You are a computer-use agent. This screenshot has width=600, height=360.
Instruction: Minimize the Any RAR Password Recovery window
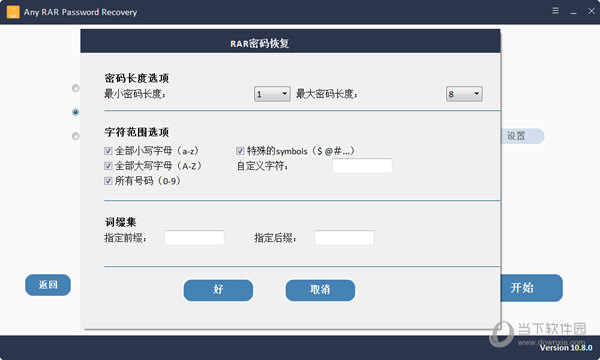tap(573, 12)
